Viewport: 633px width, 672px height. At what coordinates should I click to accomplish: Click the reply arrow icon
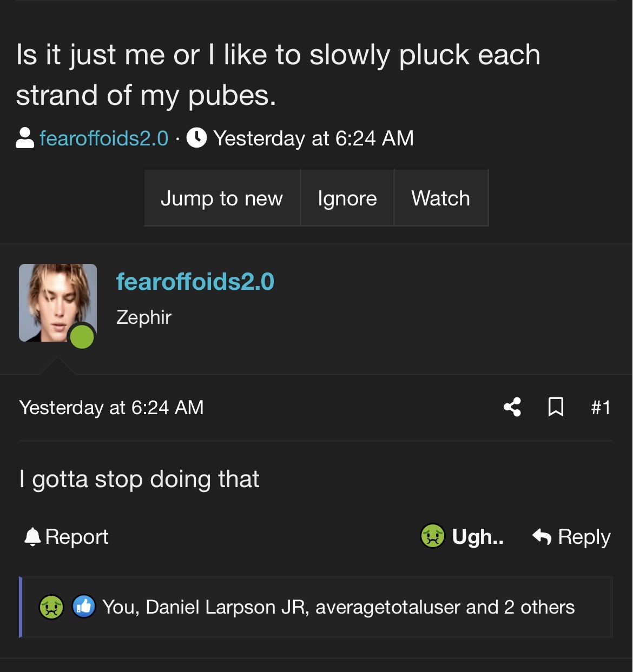click(542, 537)
